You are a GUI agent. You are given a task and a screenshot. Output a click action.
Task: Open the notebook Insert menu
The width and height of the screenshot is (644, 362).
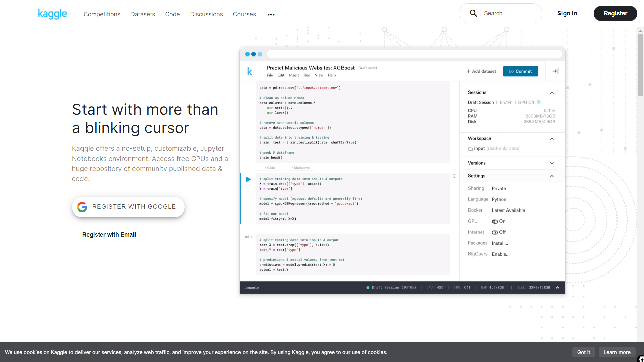click(294, 75)
